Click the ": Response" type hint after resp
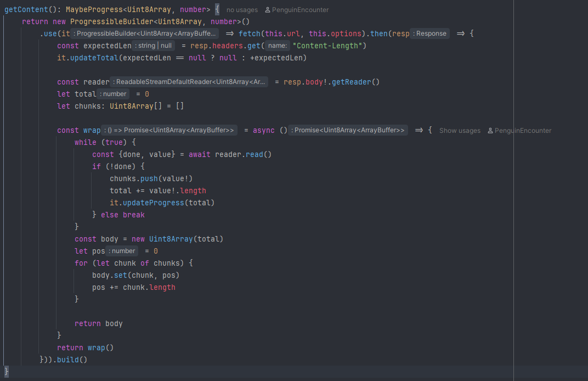 click(x=429, y=33)
